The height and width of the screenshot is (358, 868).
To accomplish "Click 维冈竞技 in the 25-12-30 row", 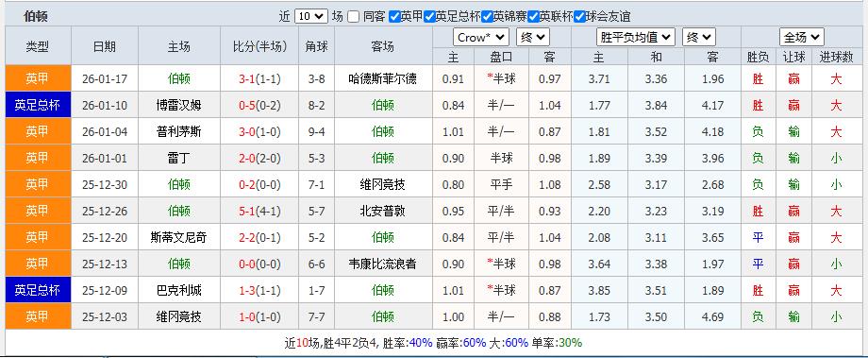I will (382, 184).
